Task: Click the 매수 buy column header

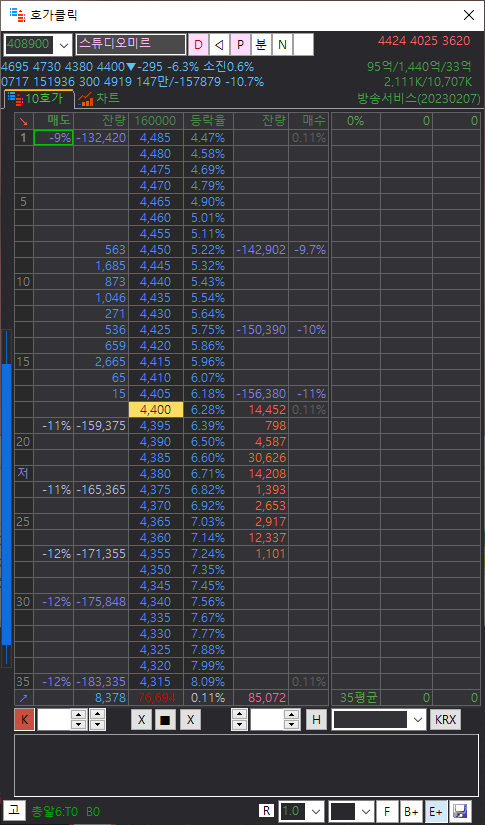Action: (308, 121)
